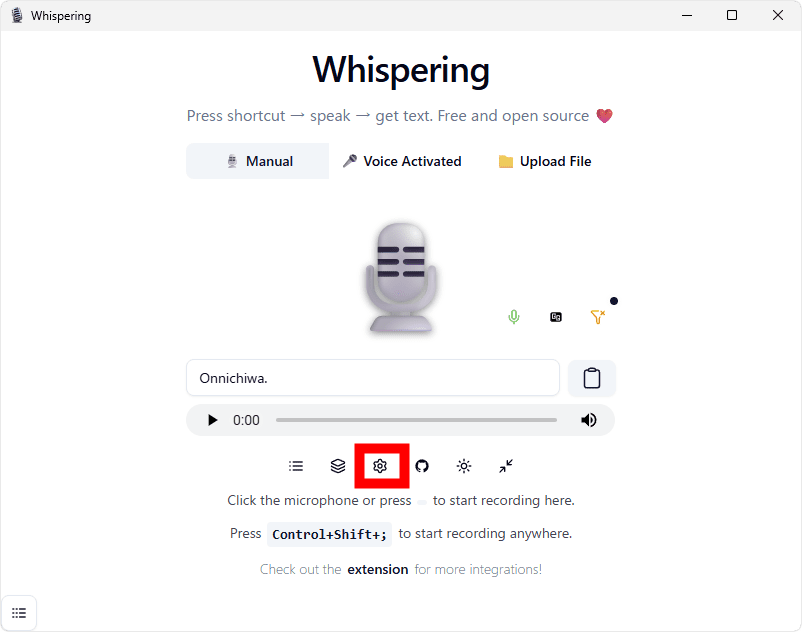802x632 pixels.
Task: Switch to the Manual tab
Action: 258,161
